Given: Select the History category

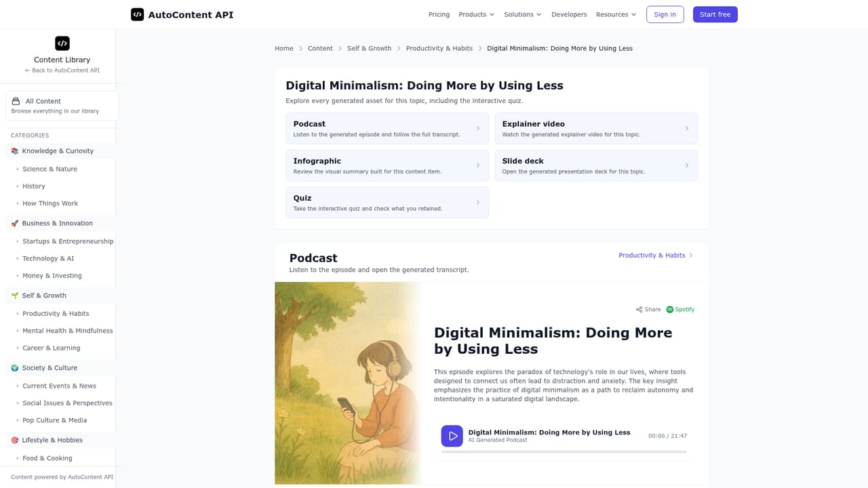Looking at the screenshot, I should [34, 186].
